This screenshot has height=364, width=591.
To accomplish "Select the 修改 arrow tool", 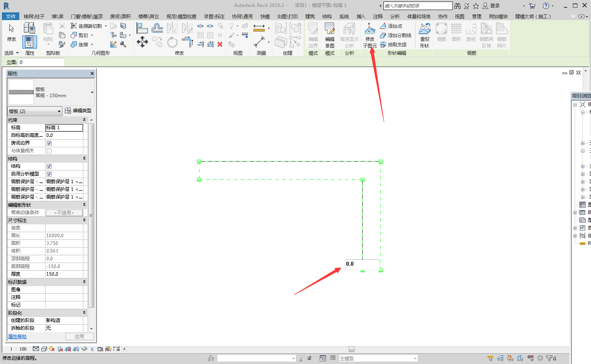I will coord(11,32).
